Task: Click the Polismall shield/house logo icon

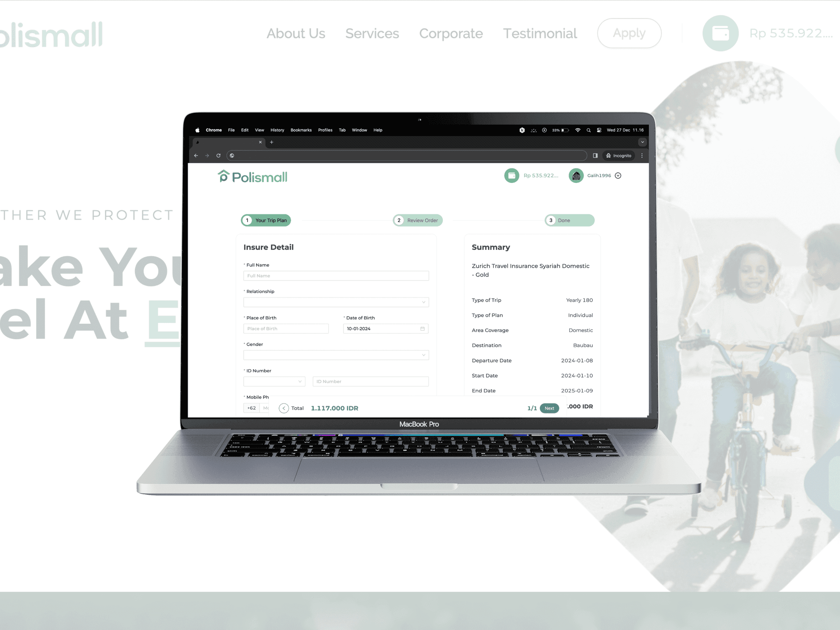Action: (x=223, y=175)
